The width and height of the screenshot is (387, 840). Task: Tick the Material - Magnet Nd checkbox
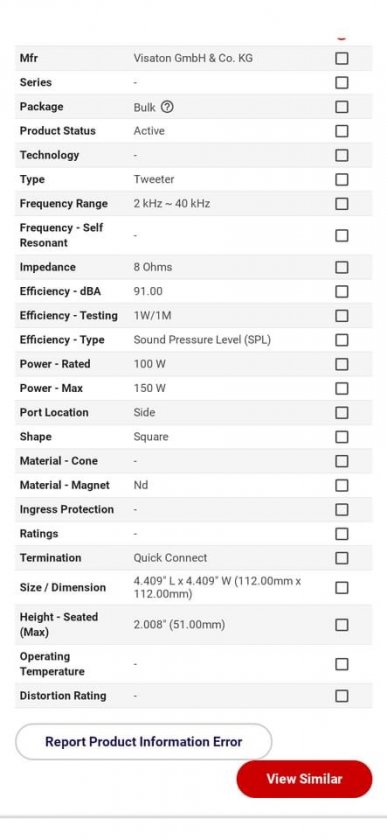tap(341, 485)
